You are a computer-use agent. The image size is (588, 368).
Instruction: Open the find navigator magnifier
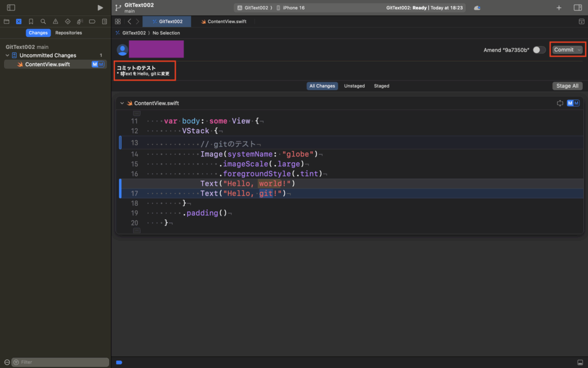click(x=43, y=21)
